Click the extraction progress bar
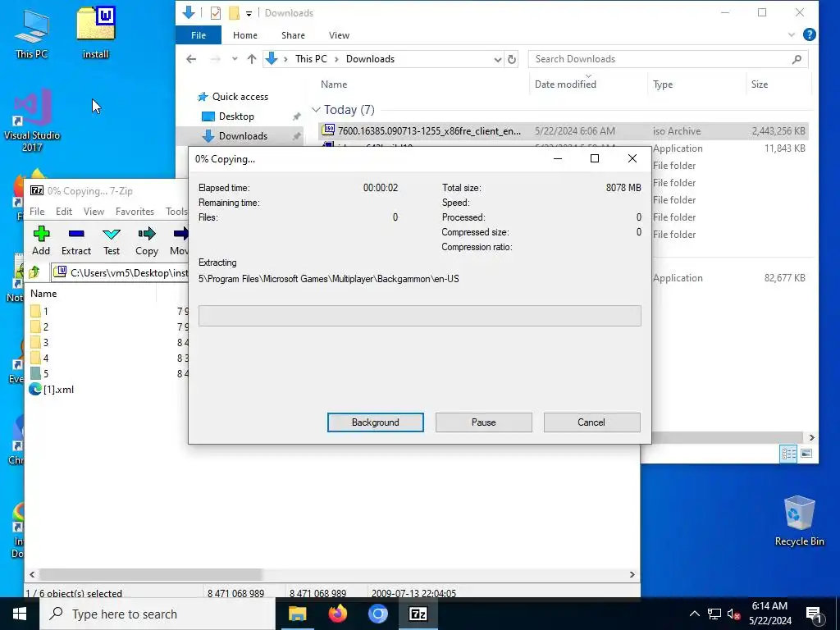The image size is (840, 630). [419, 316]
